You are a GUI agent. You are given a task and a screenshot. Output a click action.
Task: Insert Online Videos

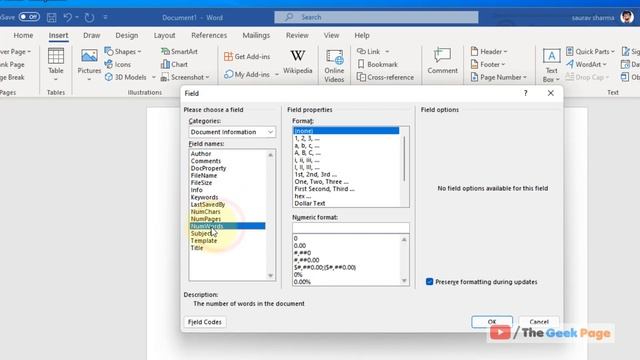(x=334, y=66)
